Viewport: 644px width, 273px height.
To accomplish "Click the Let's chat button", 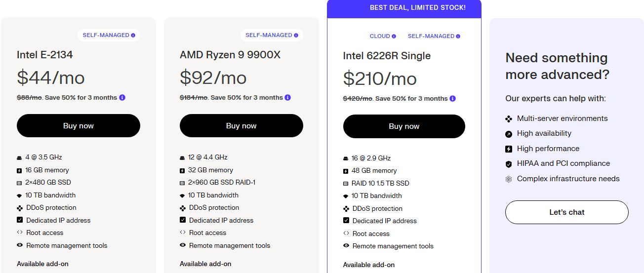I will point(567,212).
